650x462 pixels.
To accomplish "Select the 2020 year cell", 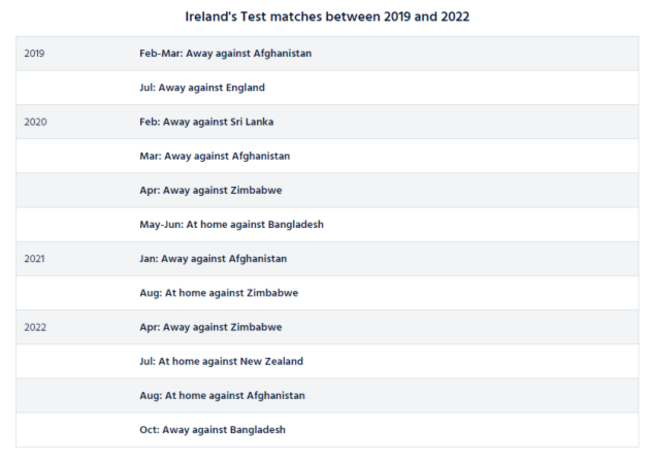I will click(x=35, y=122).
